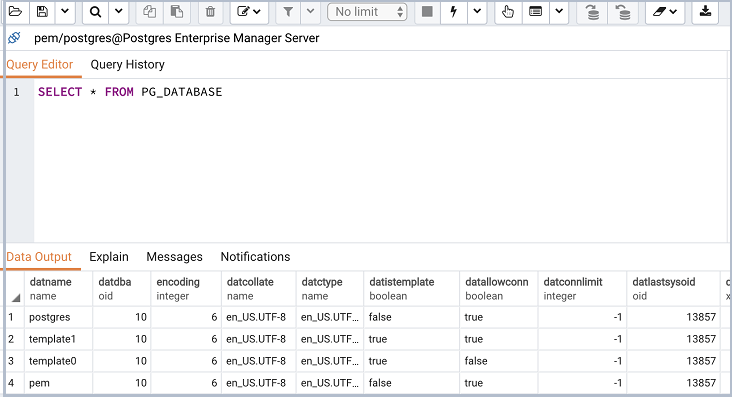The width and height of the screenshot is (732, 397).
Task: Click the Paste icon in the toolbar
Action: [x=176, y=12]
